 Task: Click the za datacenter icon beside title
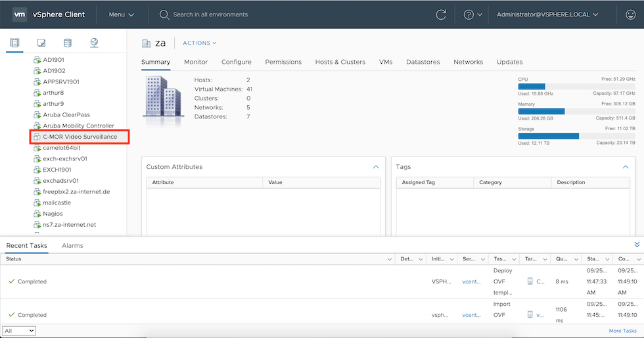click(x=146, y=43)
